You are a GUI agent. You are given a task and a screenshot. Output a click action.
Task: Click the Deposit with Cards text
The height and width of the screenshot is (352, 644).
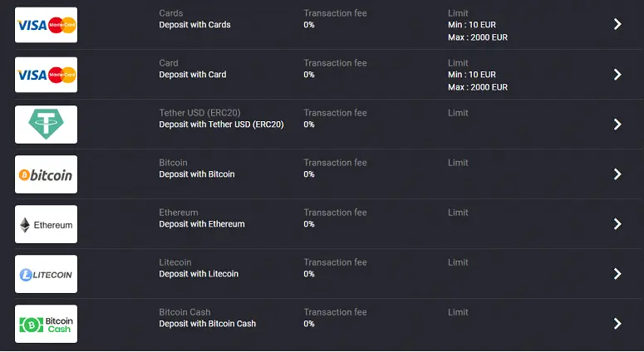point(194,25)
